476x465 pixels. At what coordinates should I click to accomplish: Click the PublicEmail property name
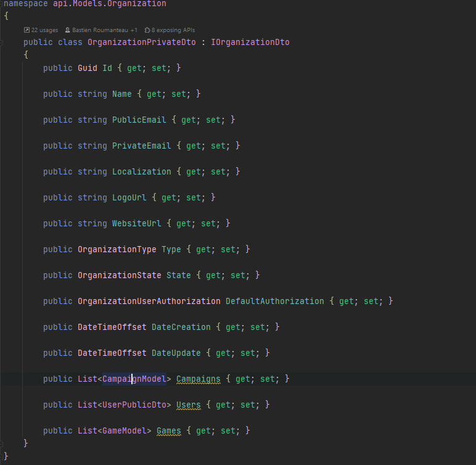(139, 120)
